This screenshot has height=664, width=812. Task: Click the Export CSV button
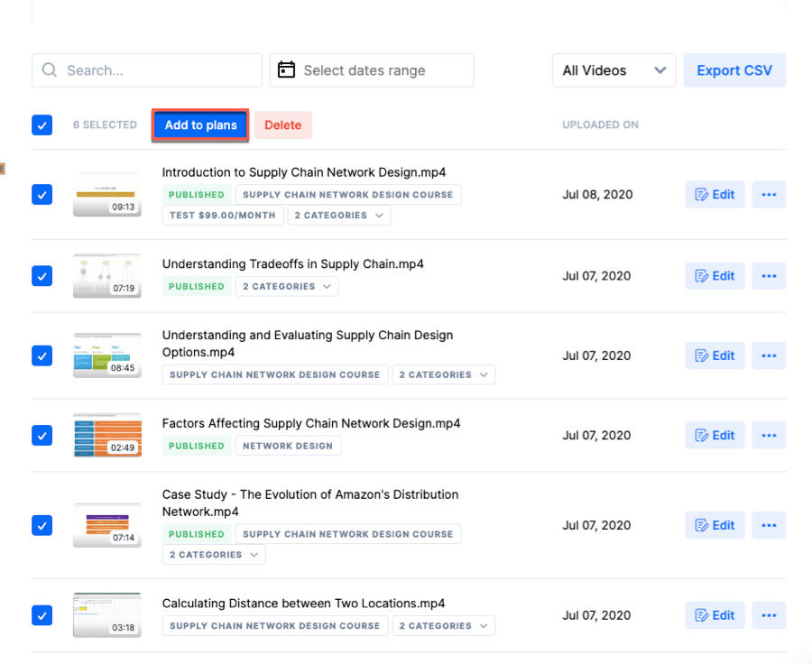(734, 70)
